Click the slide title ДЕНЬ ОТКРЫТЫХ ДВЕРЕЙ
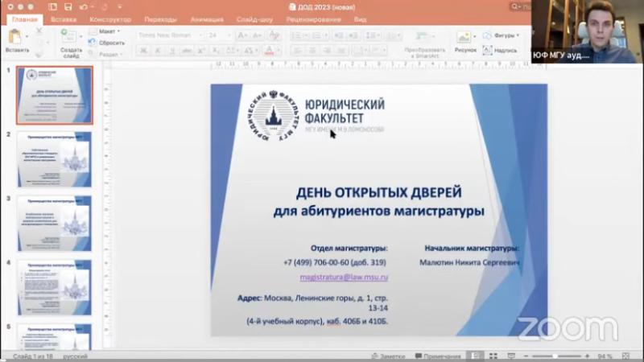644x362 pixels. (x=378, y=192)
